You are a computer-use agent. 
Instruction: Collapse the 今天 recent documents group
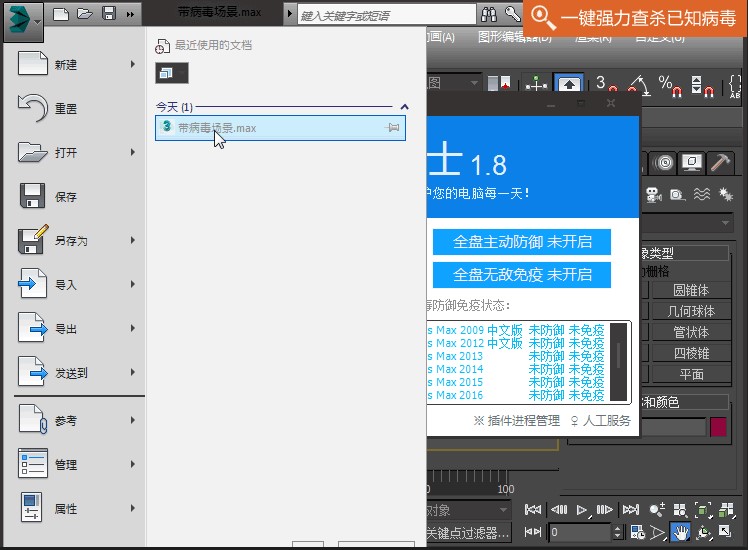(x=404, y=107)
